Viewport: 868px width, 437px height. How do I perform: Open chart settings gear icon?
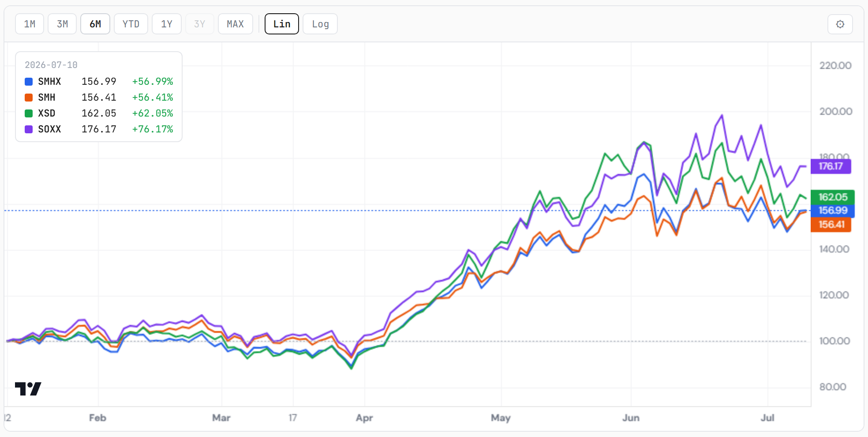click(x=840, y=24)
